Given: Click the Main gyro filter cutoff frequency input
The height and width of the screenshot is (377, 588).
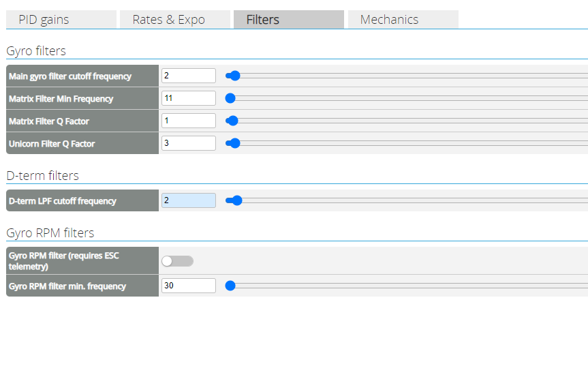Looking at the screenshot, I should click(x=189, y=76).
